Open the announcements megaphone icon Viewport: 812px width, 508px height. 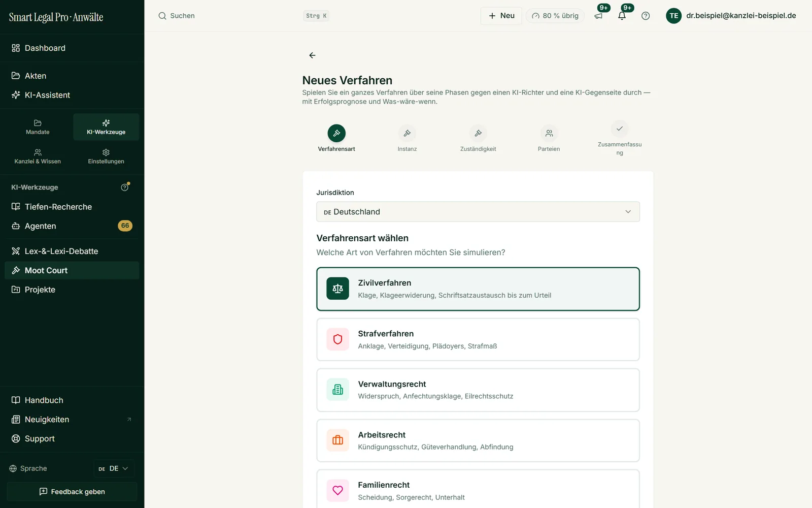tap(599, 16)
